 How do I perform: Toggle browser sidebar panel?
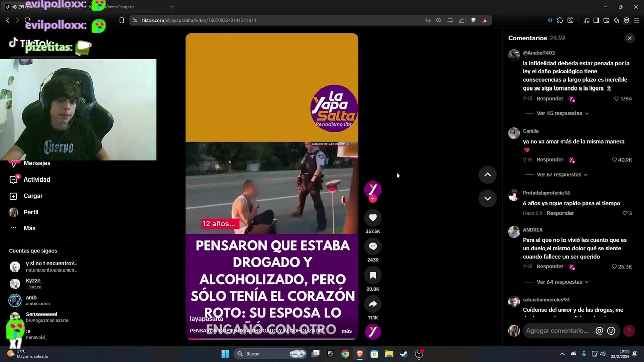tap(596, 20)
